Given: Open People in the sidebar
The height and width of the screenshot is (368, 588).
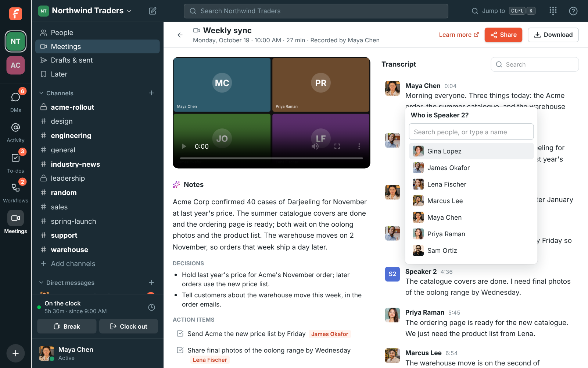Looking at the screenshot, I should (x=97, y=33).
